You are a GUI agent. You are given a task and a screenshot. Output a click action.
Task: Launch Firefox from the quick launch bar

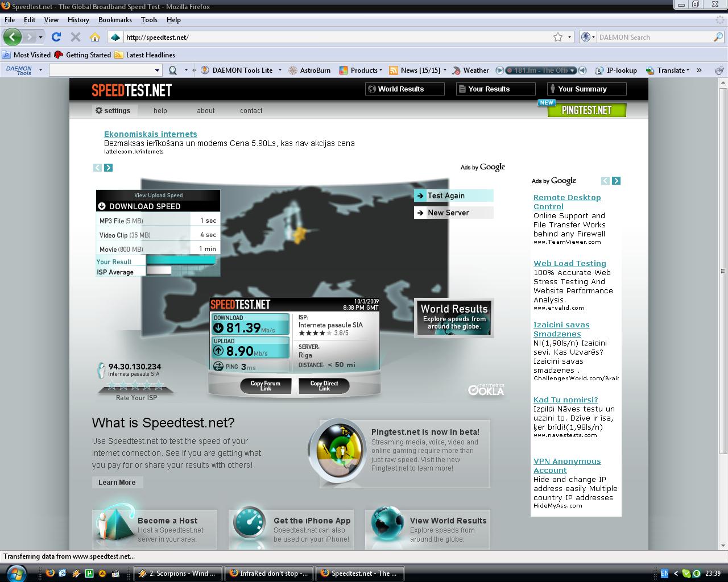click(x=50, y=573)
